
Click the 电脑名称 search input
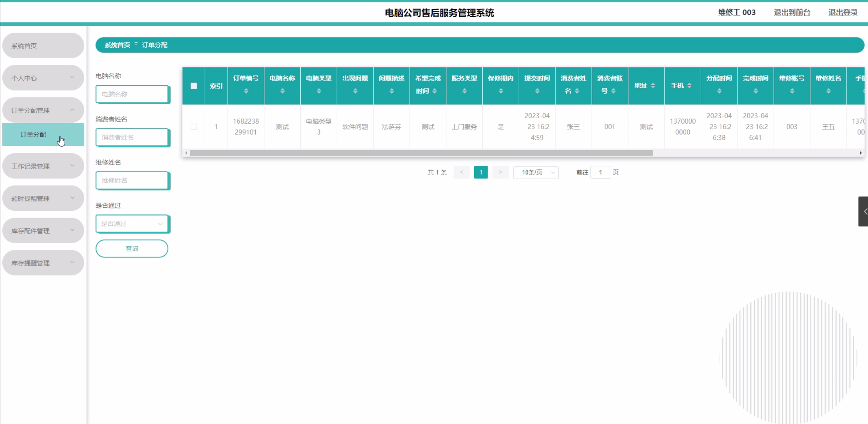132,94
